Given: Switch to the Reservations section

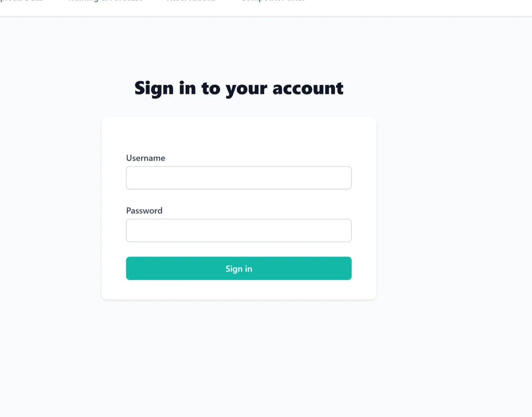Looking at the screenshot, I should [191, 1].
